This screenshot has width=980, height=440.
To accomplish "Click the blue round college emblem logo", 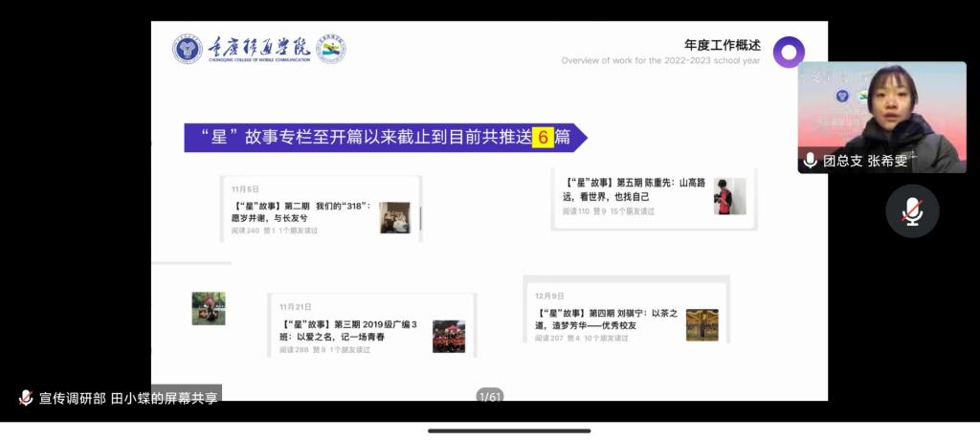I will 188,49.
